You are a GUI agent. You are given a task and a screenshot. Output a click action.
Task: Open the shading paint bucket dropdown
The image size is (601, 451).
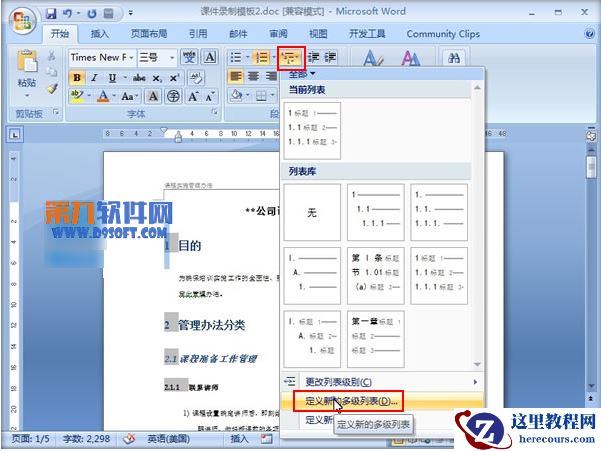(247, 95)
